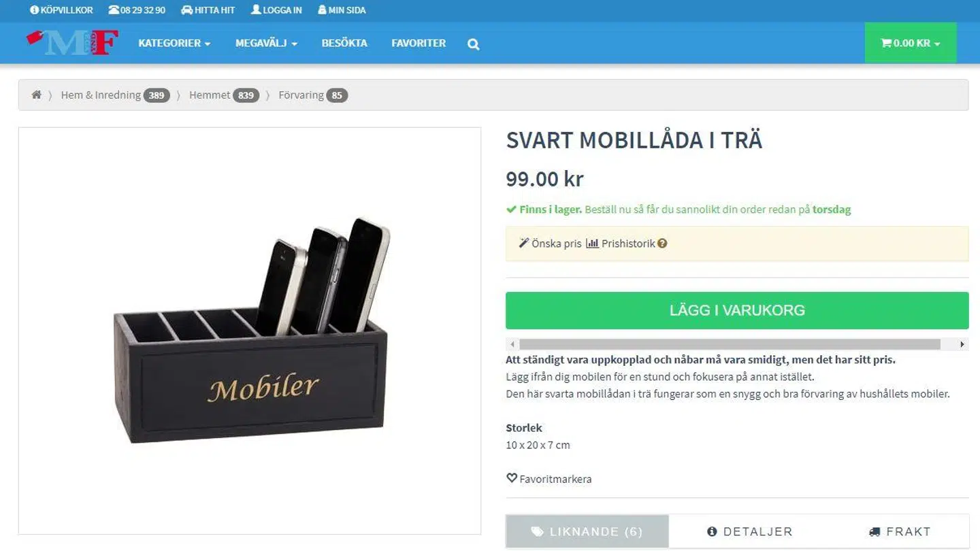Open the Logga in link
Image resolution: width=980 pixels, height=551 pixels.
pos(276,10)
